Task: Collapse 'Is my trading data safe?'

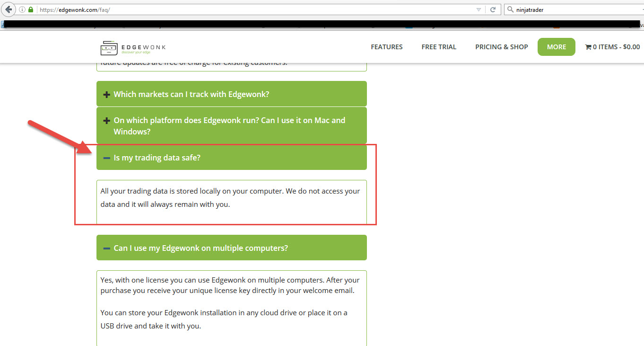Action: 232,157
